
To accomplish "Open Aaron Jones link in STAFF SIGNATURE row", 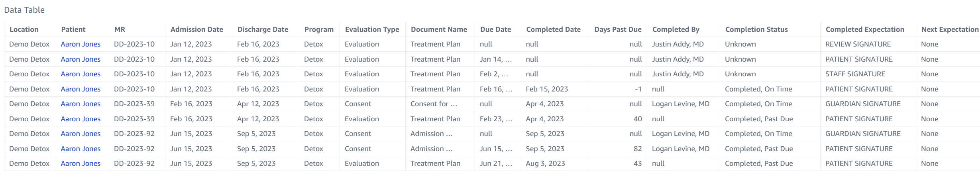I will [x=81, y=74].
